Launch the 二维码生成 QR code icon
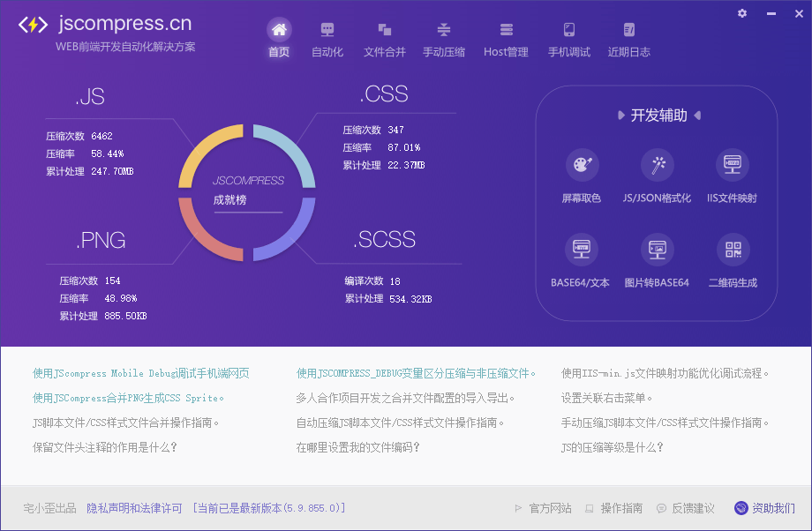 point(733,250)
